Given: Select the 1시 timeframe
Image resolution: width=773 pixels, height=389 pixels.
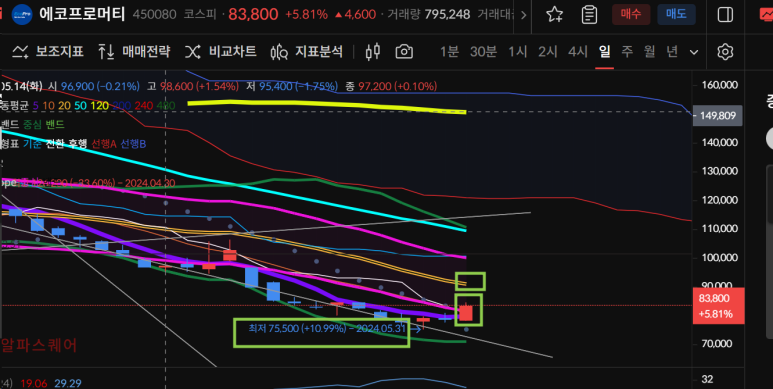Looking at the screenshot, I should point(518,51).
